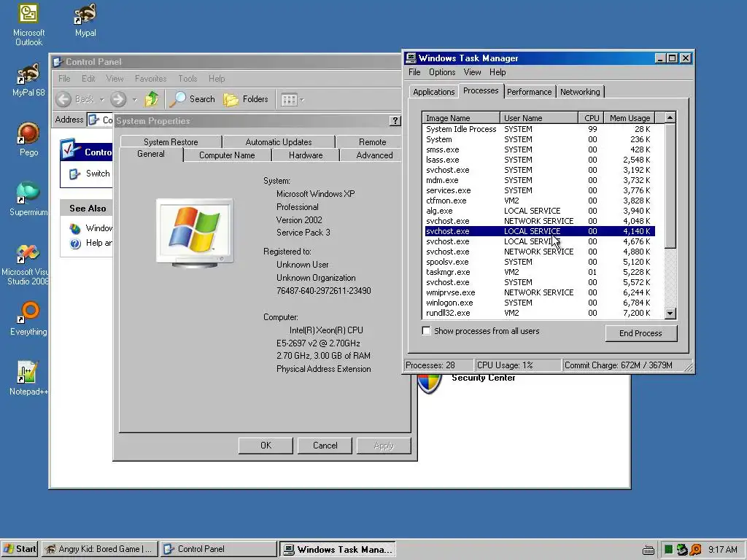Open the Task Manager Options menu
Viewport: 747px width, 560px height.
click(x=441, y=72)
